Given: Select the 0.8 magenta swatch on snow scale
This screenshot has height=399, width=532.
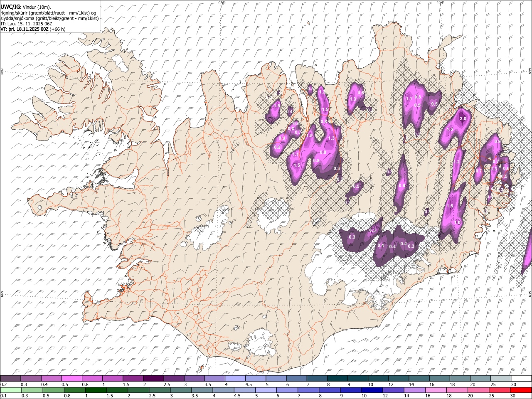Looking at the screenshot, I should pos(92,378).
